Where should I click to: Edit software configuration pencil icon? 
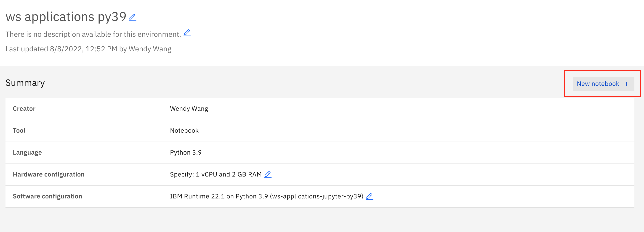tap(370, 196)
